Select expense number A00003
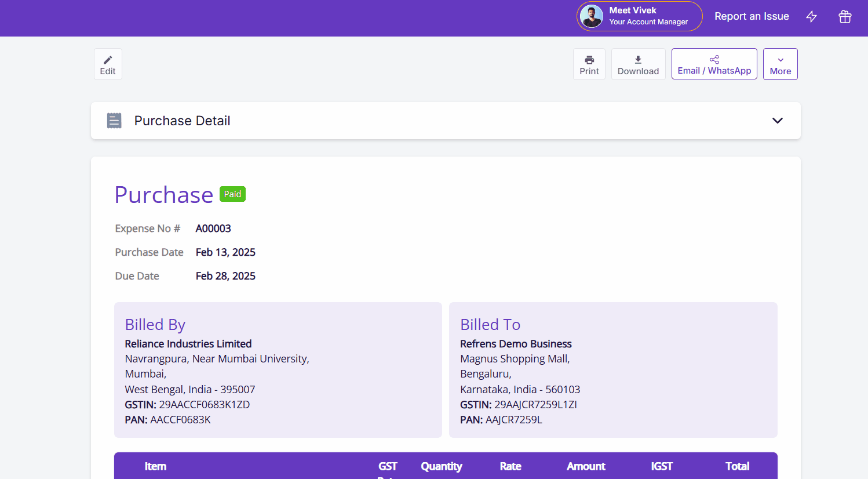This screenshot has width=868, height=479. point(213,228)
